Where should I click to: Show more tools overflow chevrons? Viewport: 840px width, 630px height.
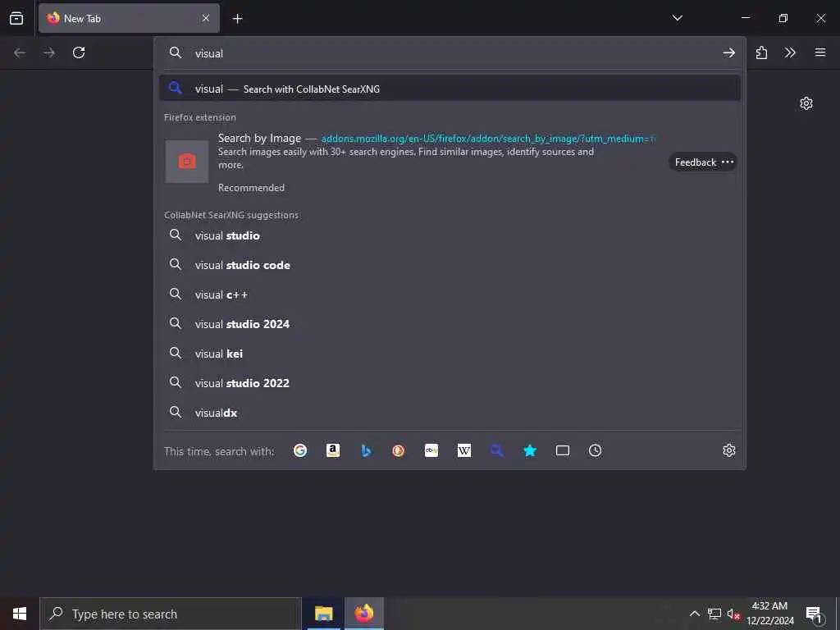[790, 52]
